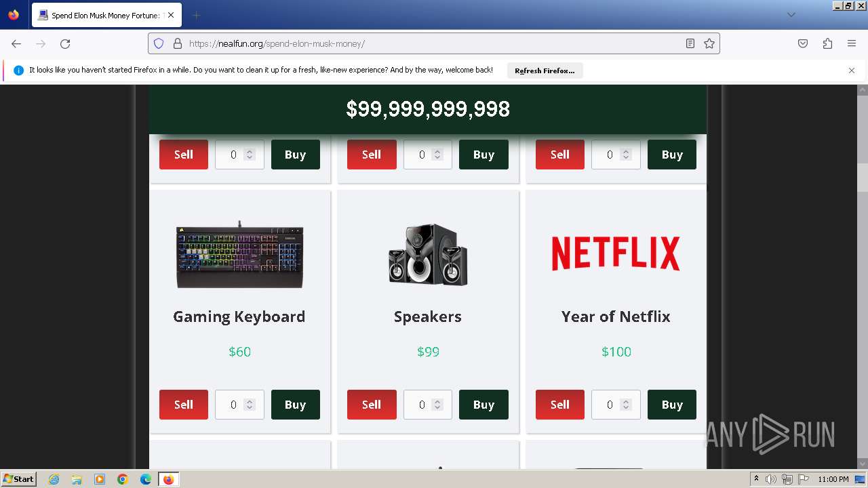Screen dimensions: 868x488
Task: Open the Pocket save icon
Action: point(803,43)
